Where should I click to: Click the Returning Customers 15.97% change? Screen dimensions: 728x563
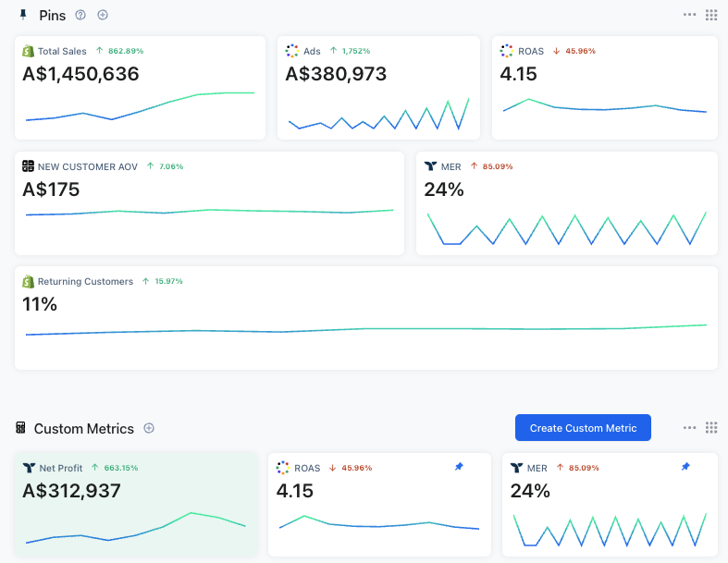click(x=163, y=281)
